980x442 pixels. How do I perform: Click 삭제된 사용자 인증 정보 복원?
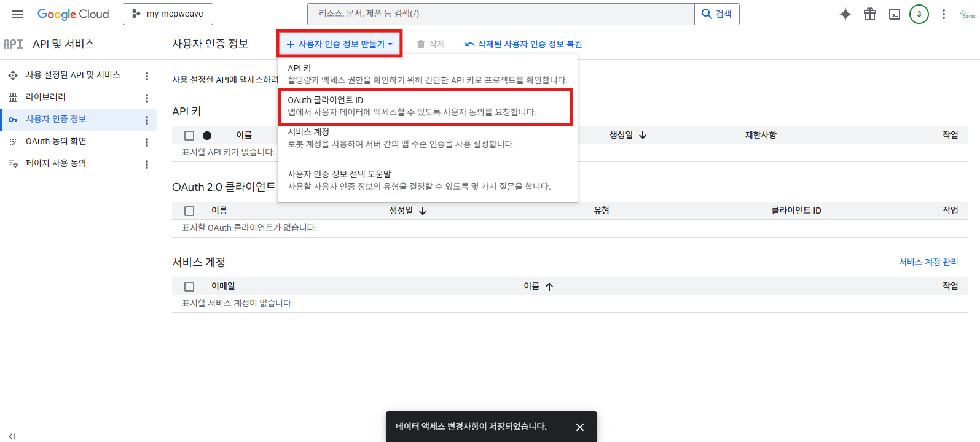tap(523, 44)
